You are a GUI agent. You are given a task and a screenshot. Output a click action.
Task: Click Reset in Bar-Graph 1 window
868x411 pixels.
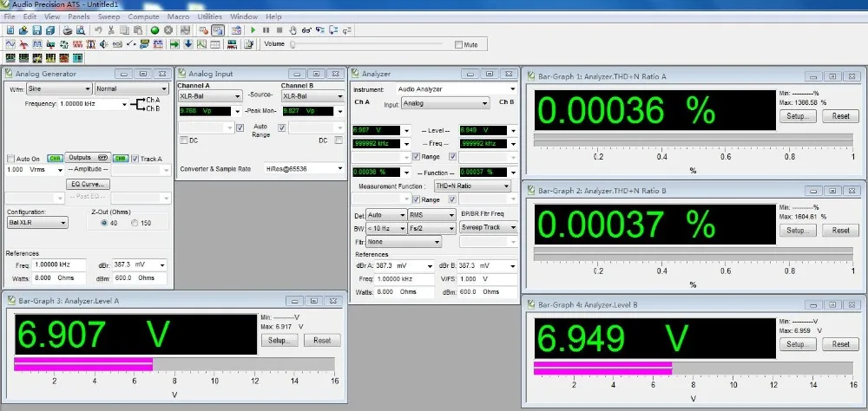pos(840,116)
